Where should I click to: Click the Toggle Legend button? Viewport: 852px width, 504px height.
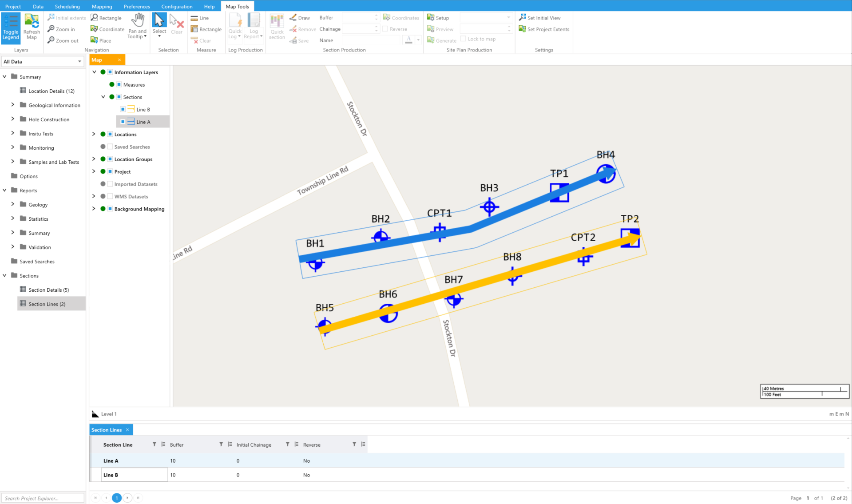[x=11, y=28]
